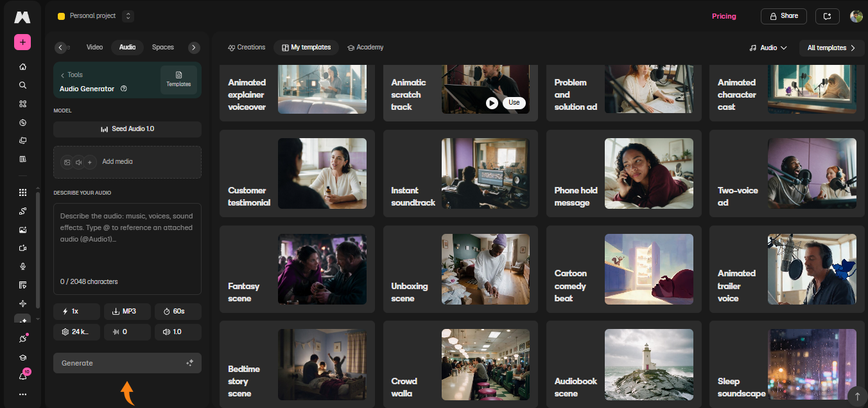The width and height of the screenshot is (868, 408).
Task: Open search from the sidebar
Action: [23, 85]
